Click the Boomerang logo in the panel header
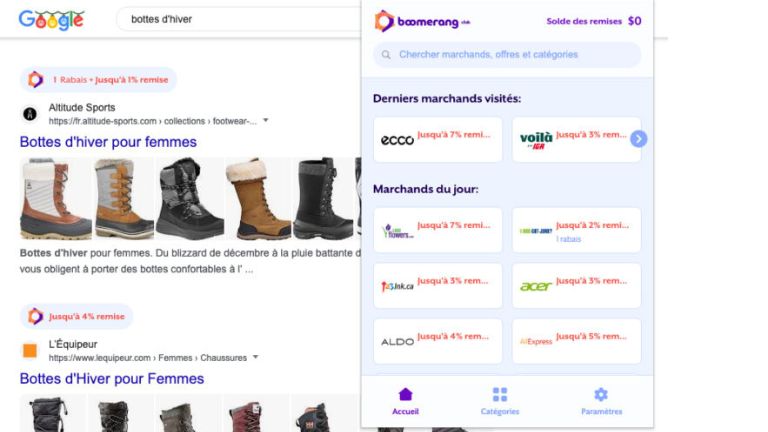768x432 pixels. [421, 21]
